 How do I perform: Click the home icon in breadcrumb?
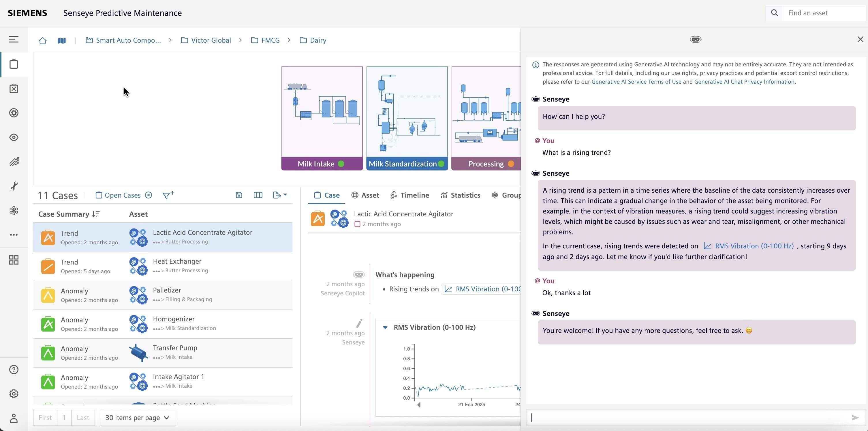[42, 40]
